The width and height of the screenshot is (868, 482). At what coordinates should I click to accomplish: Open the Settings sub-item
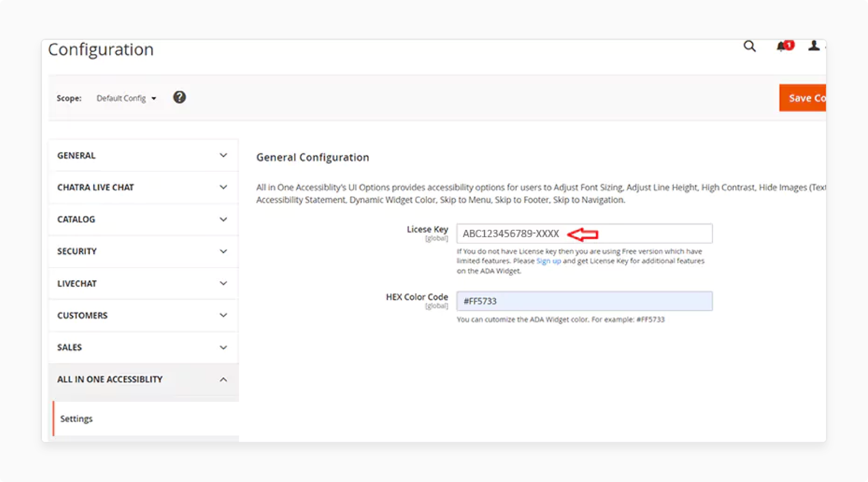146,419
